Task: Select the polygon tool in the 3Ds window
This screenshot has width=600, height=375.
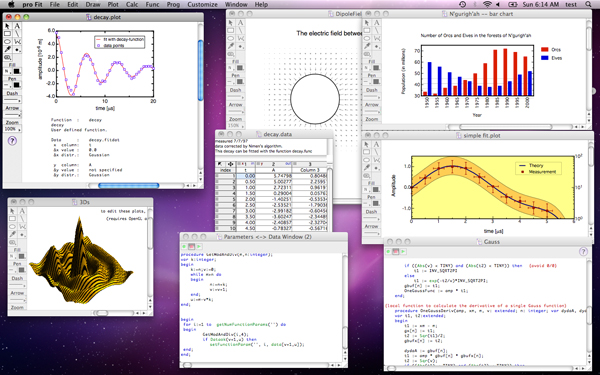Action: [22, 227]
